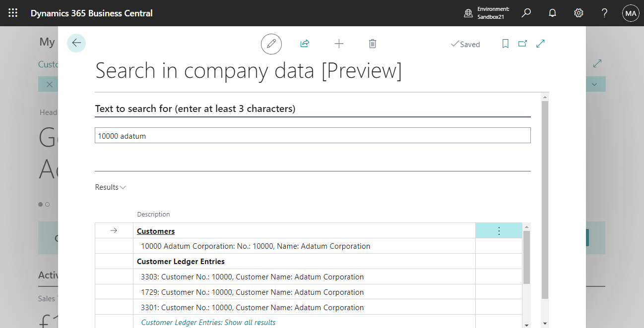Click the share icon in the dialog toolbar
This screenshot has width=644, height=328.
pos(305,44)
